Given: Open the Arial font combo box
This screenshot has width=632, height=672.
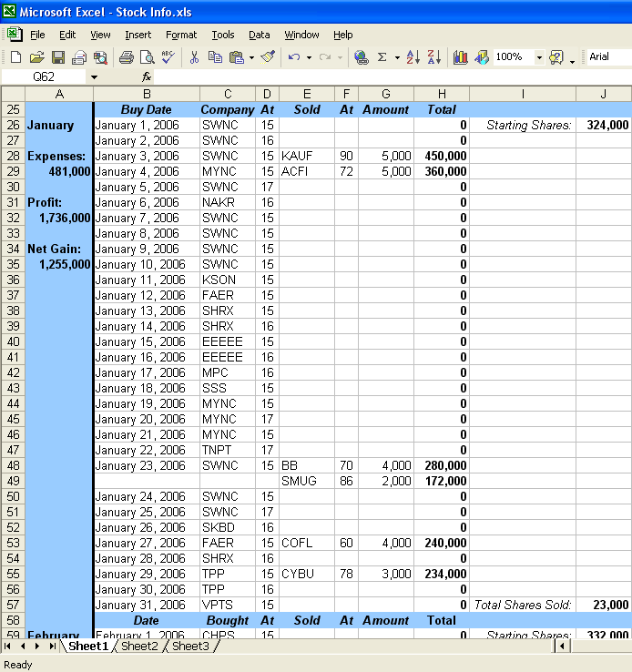Looking at the screenshot, I should click(x=608, y=56).
